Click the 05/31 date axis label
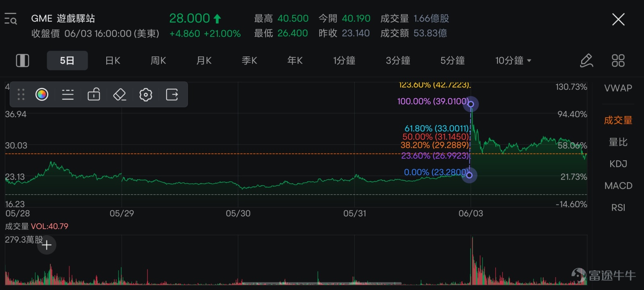The width and height of the screenshot is (644, 290). 355,213
